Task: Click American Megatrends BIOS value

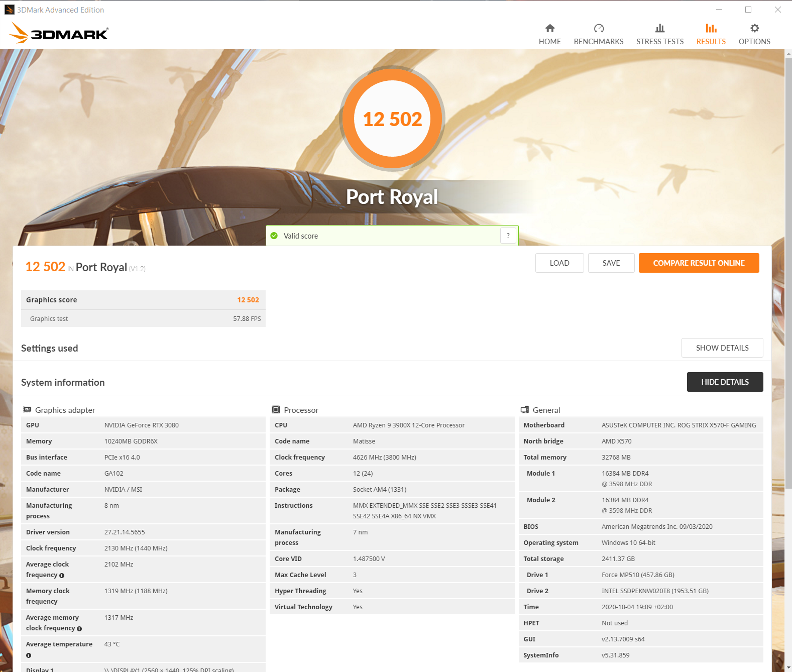Action: coord(657,526)
